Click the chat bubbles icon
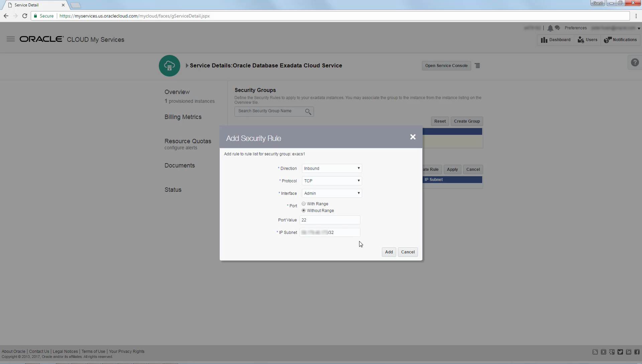This screenshot has width=642, height=364. click(x=557, y=28)
